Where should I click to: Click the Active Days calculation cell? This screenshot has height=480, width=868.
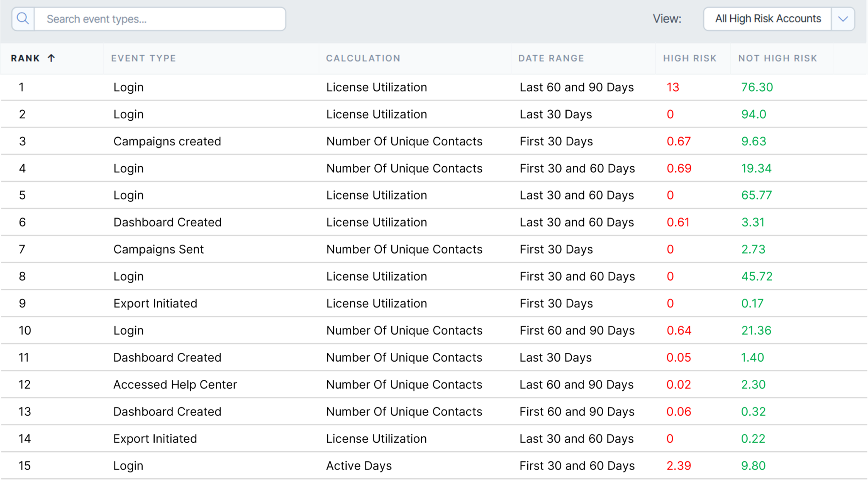click(359, 466)
